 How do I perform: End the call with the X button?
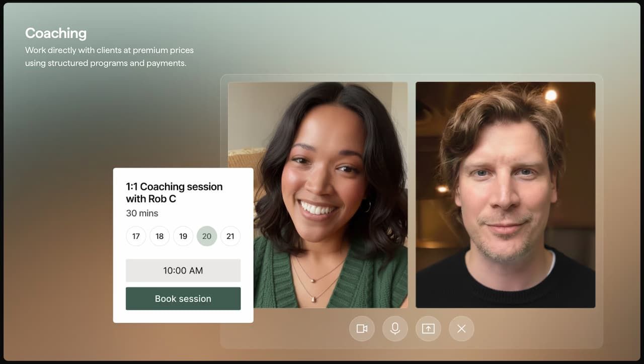click(461, 329)
